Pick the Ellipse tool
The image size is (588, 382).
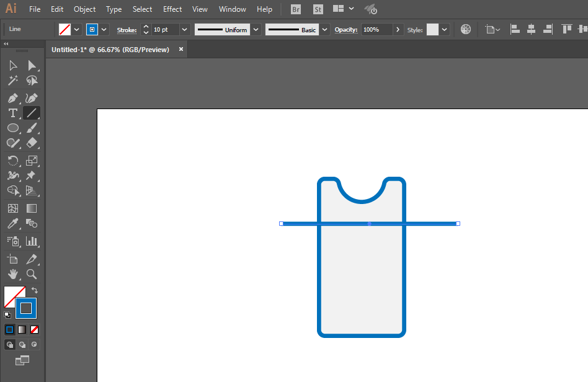pos(12,128)
